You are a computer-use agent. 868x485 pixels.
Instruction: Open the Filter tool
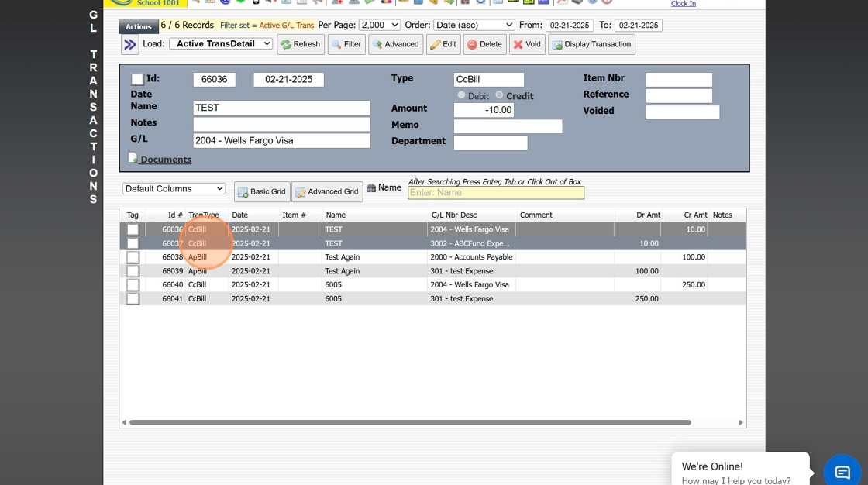point(346,44)
